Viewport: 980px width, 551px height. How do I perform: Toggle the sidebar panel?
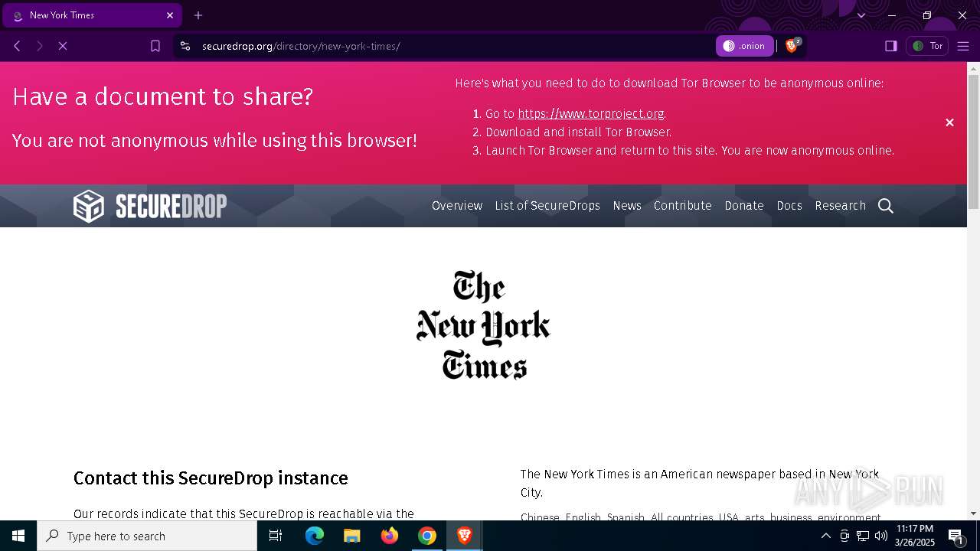(890, 46)
